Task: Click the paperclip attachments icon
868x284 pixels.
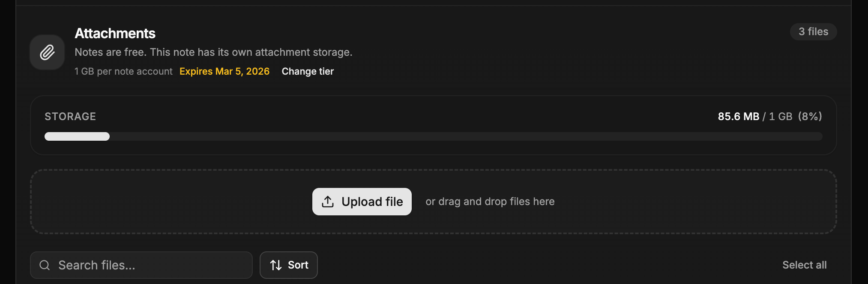Action: (47, 52)
